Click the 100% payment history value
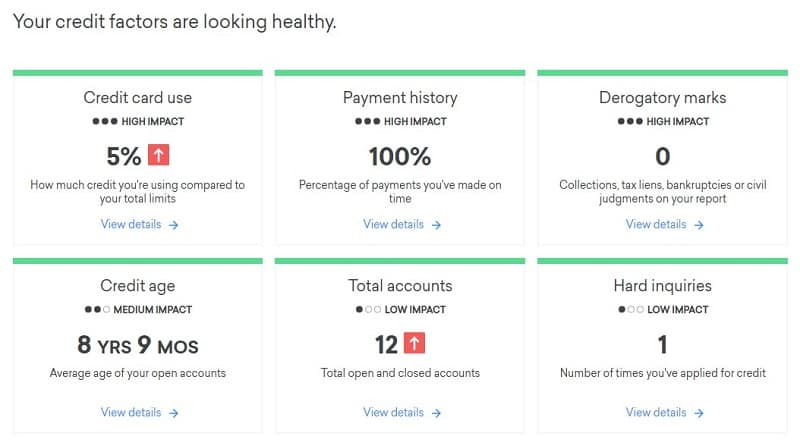The width and height of the screenshot is (800, 446). pos(400,157)
